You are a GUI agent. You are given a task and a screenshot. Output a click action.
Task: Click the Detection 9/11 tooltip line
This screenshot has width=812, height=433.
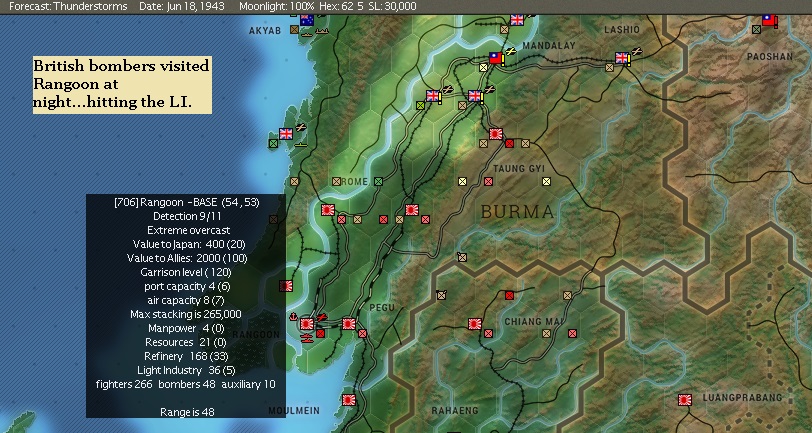(x=186, y=216)
